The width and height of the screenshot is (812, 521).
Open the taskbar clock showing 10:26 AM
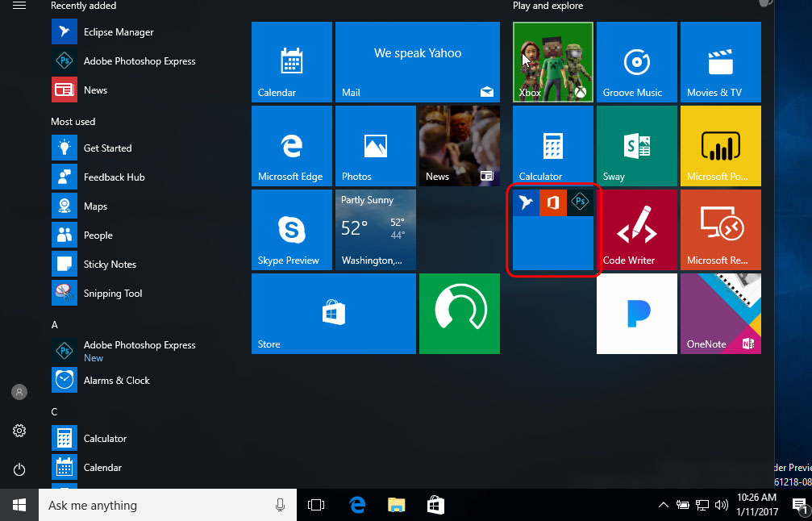tap(756, 505)
